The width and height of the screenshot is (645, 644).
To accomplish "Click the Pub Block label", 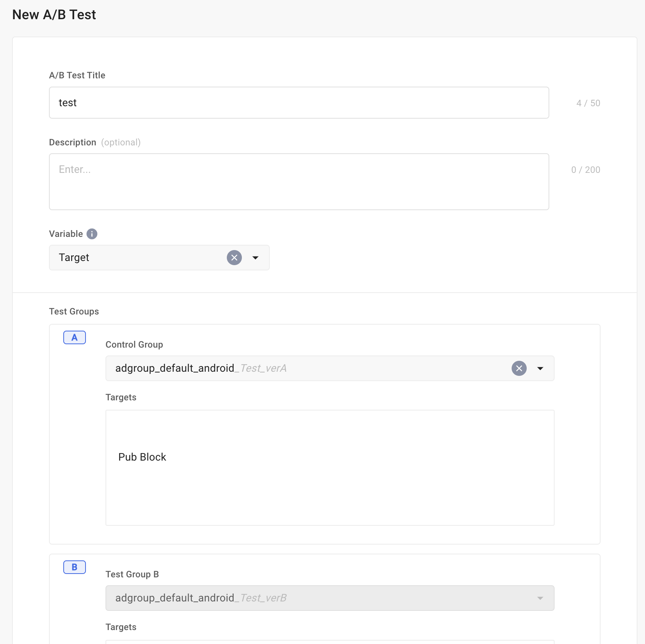I will (x=142, y=457).
